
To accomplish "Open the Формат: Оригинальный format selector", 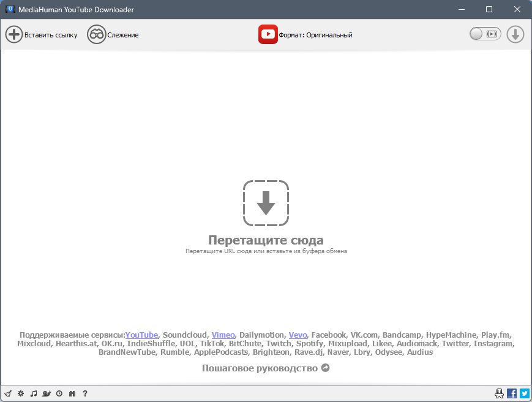I will coord(315,35).
